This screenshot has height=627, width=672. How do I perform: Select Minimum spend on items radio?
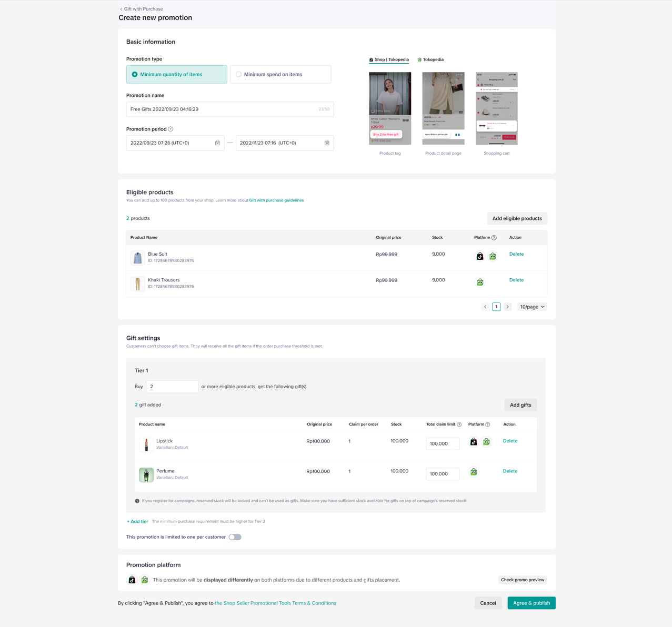click(x=280, y=74)
